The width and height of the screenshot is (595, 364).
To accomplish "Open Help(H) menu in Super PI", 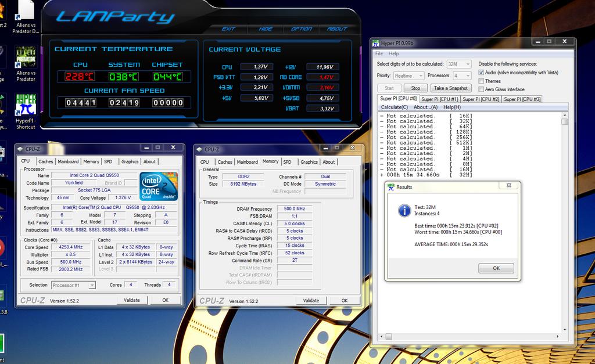I will click(x=452, y=107).
